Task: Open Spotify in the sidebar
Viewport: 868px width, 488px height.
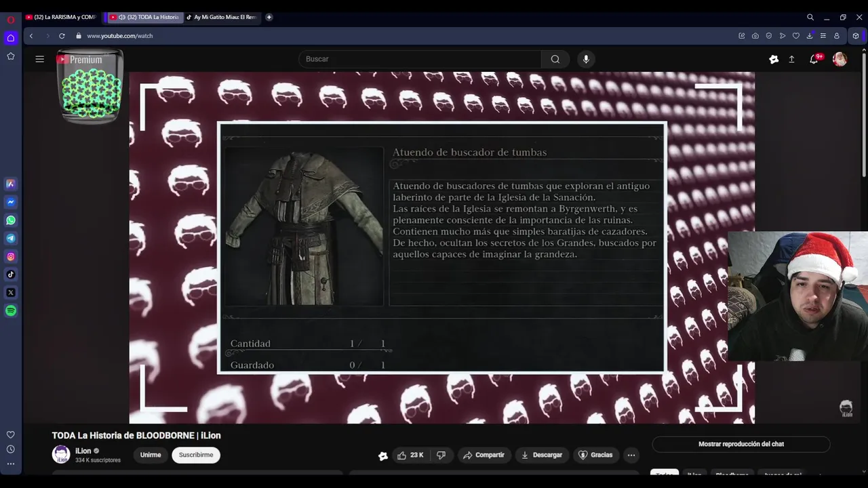Action: click(11, 310)
